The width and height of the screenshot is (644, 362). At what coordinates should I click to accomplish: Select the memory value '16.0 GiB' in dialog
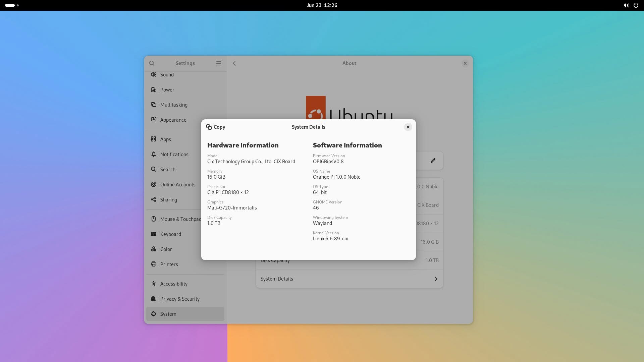[216, 177]
